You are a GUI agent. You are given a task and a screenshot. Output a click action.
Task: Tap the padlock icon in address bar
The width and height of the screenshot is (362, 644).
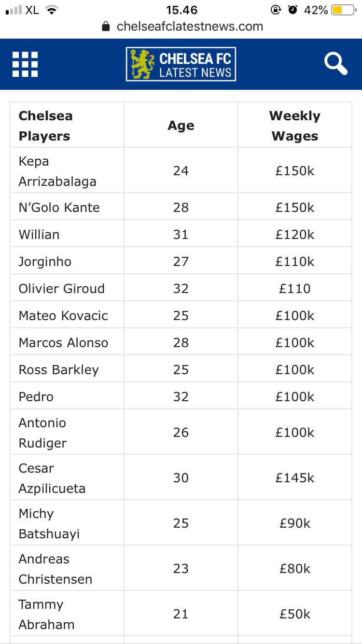coord(106,27)
